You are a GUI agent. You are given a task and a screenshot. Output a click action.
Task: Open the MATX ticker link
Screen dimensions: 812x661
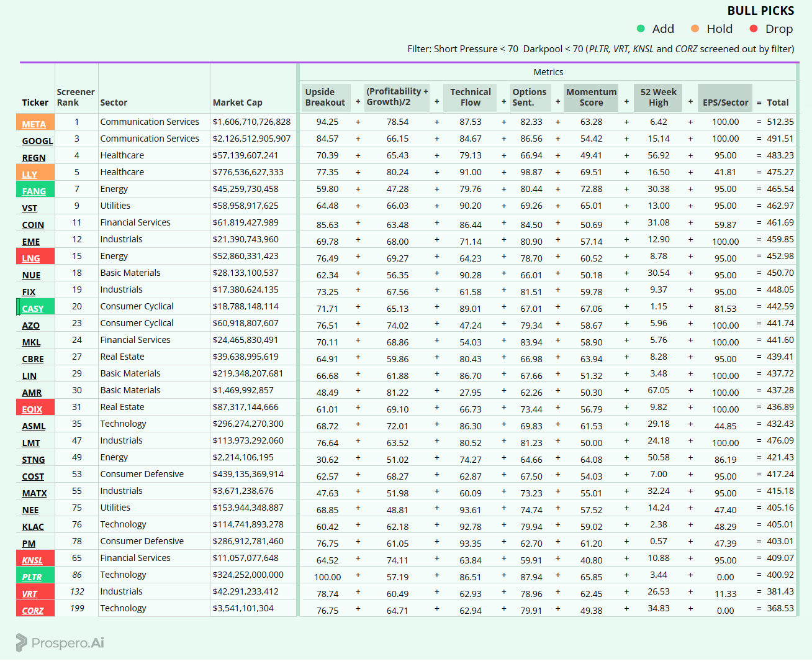click(x=35, y=493)
